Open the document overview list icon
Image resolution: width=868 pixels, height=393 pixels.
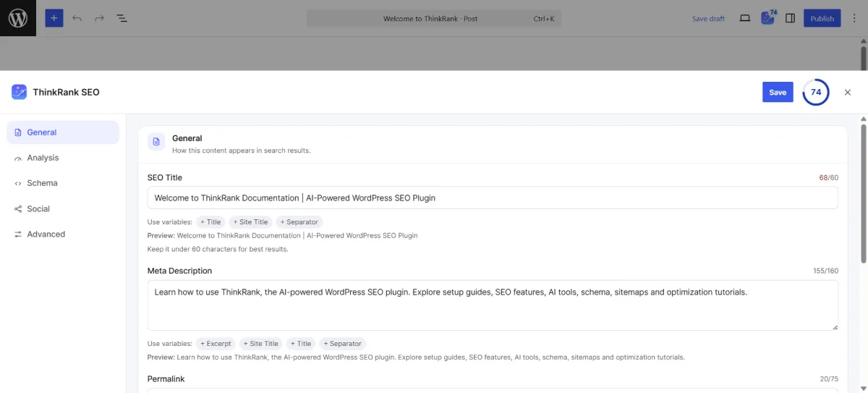[122, 18]
